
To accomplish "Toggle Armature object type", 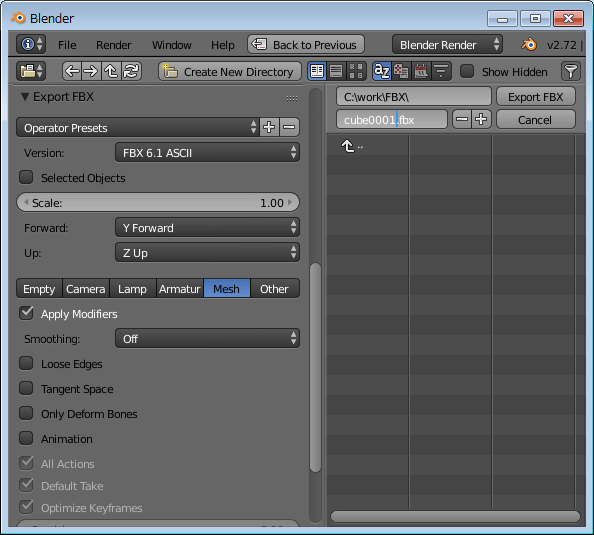I will pyautogui.click(x=180, y=288).
